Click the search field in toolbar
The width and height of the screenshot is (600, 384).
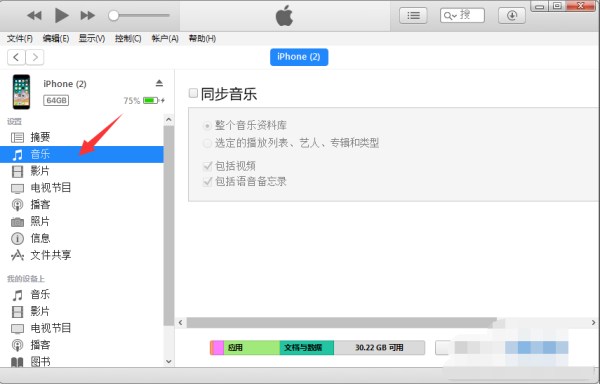pos(462,16)
